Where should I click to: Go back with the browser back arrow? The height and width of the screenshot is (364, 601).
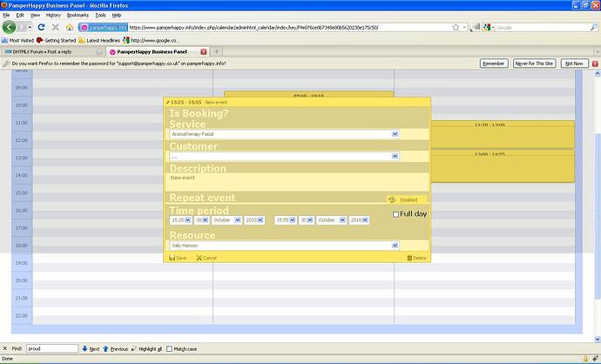9,27
